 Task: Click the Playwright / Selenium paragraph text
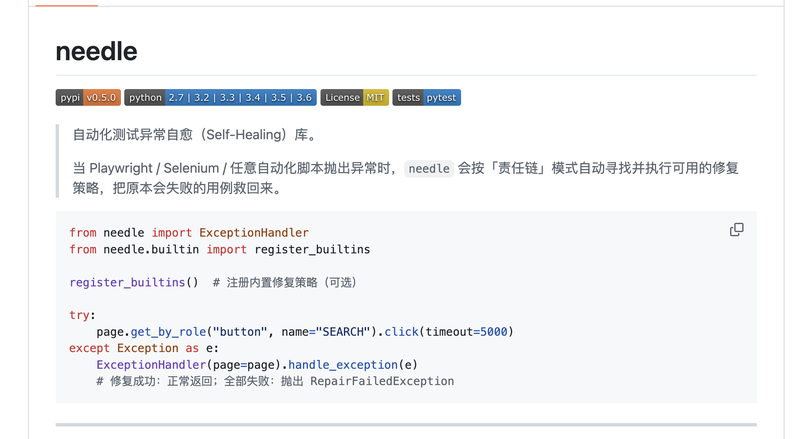click(406, 178)
